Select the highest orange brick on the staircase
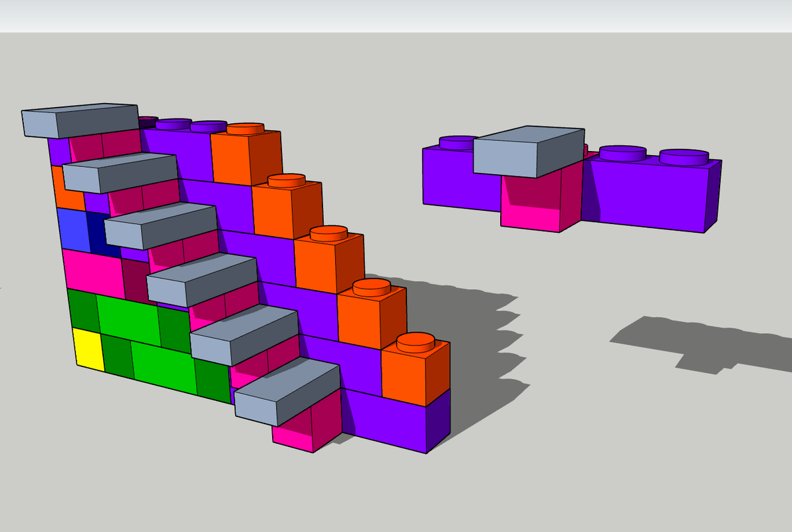The height and width of the screenshot is (532, 792). 246,154
